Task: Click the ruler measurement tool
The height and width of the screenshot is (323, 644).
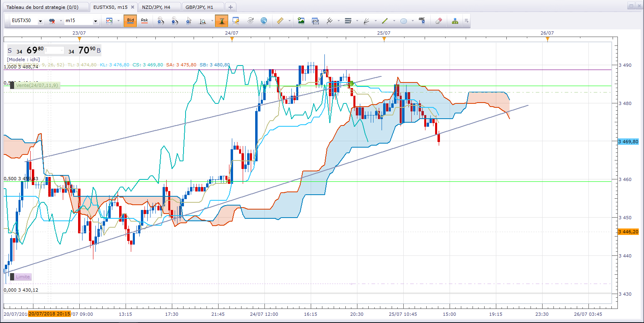Action: (x=280, y=21)
